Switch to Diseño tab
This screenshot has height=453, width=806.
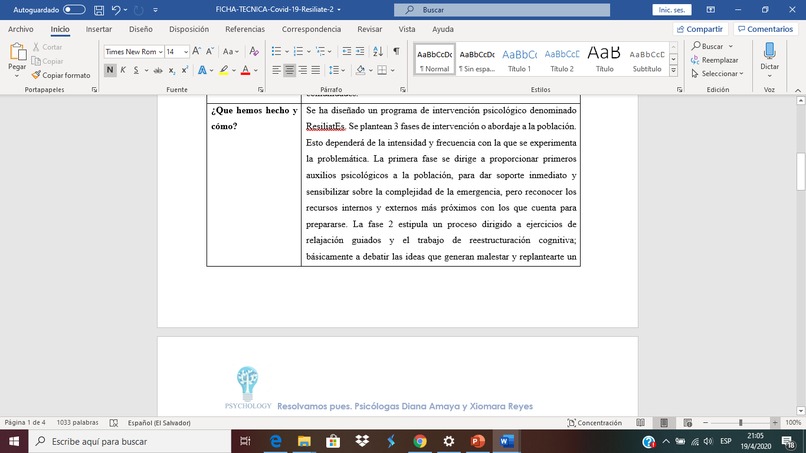pyautogui.click(x=140, y=29)
